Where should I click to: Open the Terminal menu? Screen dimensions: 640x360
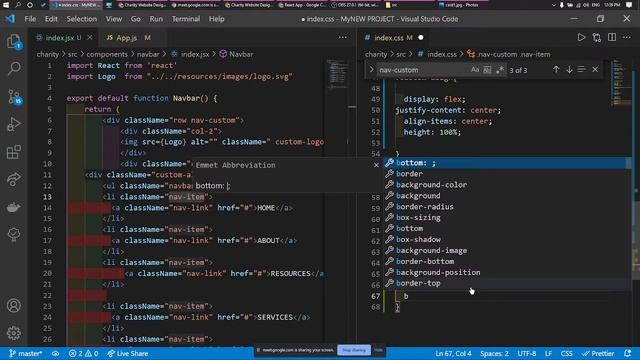pos(186,19)
